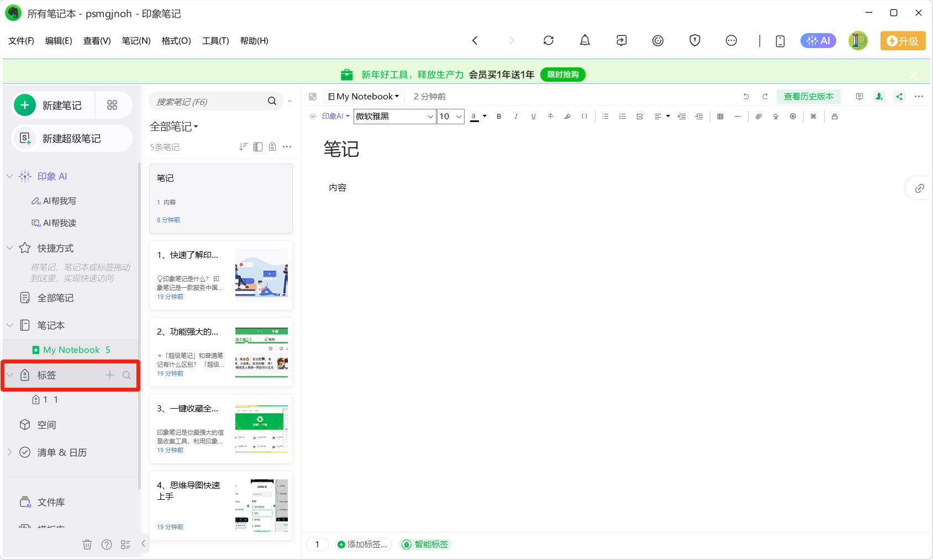Viewport: 933px width, 560px height.
Task: Expand the 清单 & 日历 section
Action: tap(9, 452)
